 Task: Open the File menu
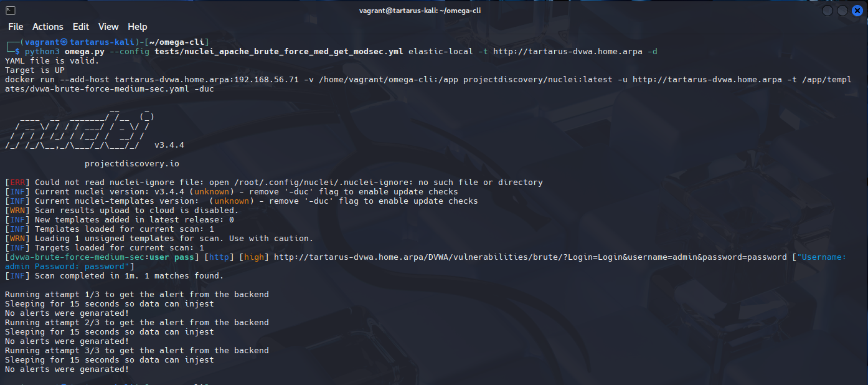pos(16,27)
